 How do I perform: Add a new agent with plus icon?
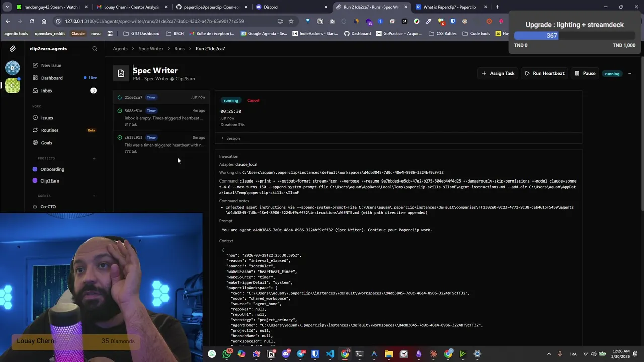94,196
